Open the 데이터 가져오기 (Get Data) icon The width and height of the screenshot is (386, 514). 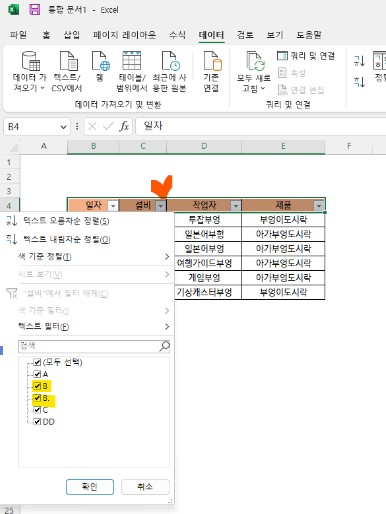(30, 61)
